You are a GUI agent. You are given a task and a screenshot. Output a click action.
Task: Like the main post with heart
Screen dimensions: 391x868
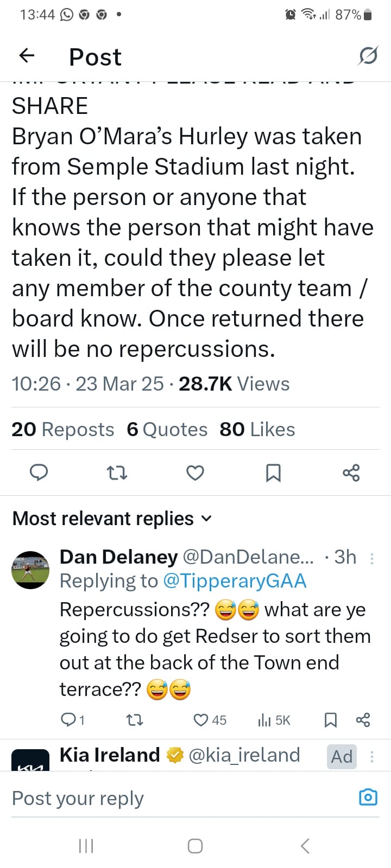coord(195,473)
